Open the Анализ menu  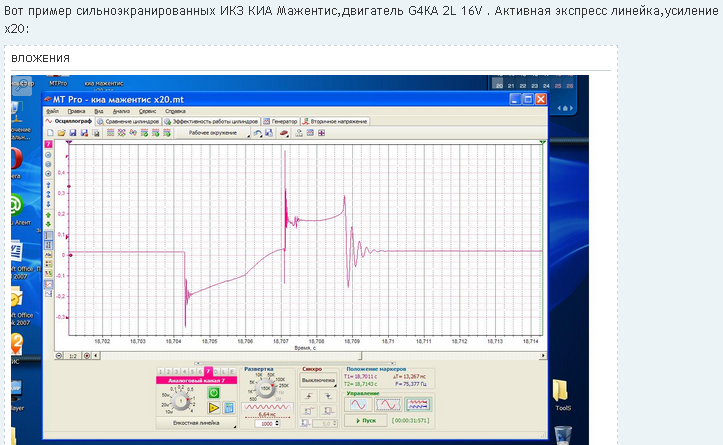pyautogui.click(x=121, y=111)
